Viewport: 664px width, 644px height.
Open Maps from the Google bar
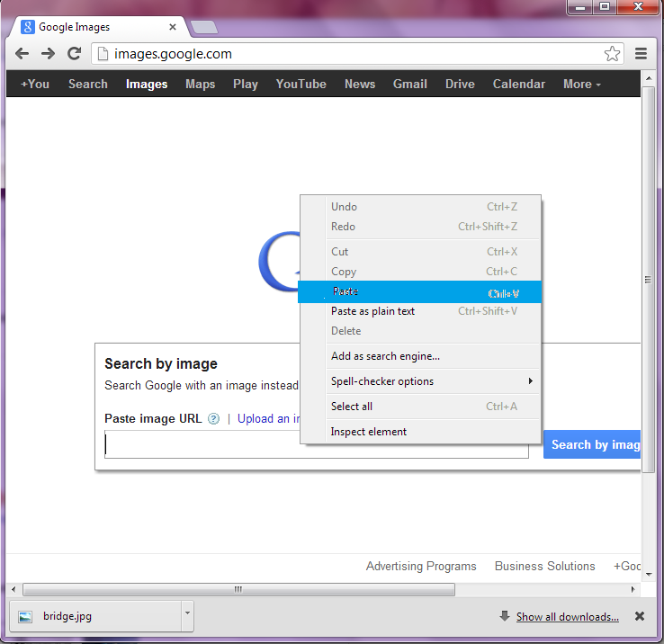click(x=201, y=85)
